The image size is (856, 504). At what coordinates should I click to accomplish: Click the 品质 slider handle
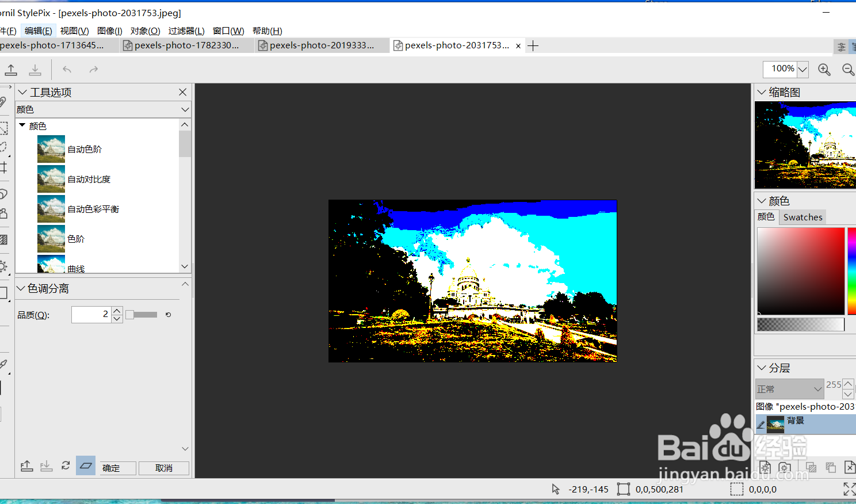130,315
